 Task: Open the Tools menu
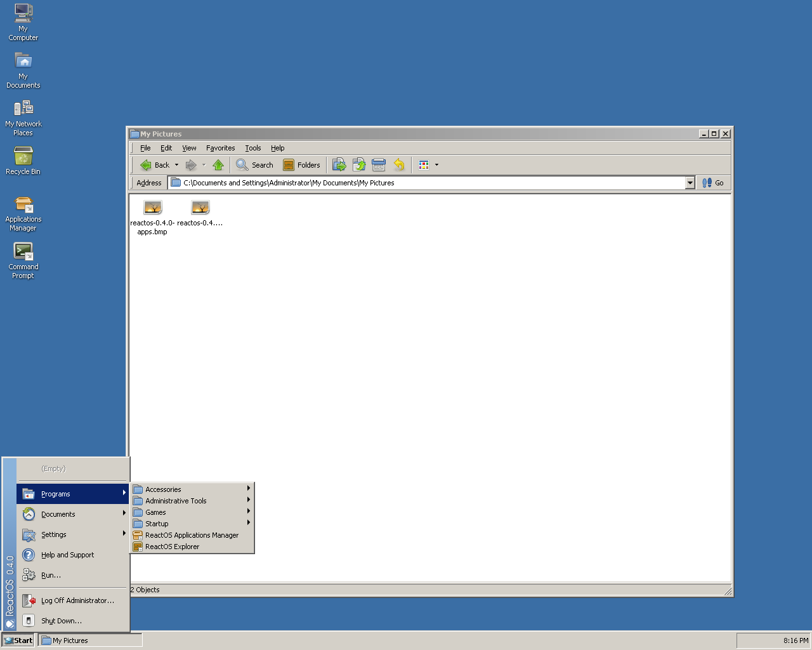[x=253, y=148]
